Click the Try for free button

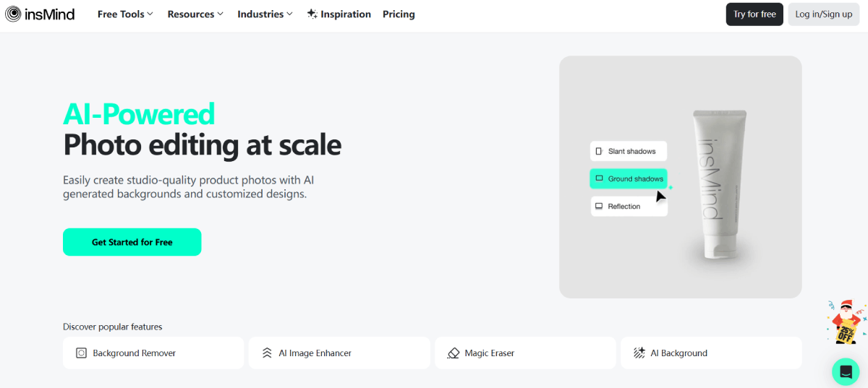(x=754, y=14)
